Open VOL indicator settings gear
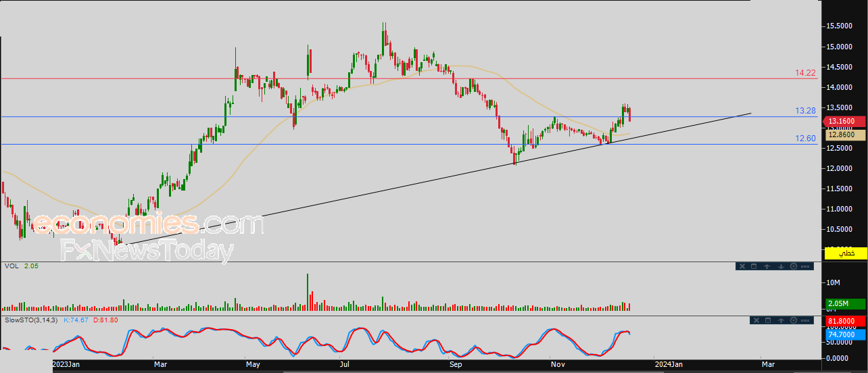This screenshot has height=373, width=868. (x=794, y=266)
